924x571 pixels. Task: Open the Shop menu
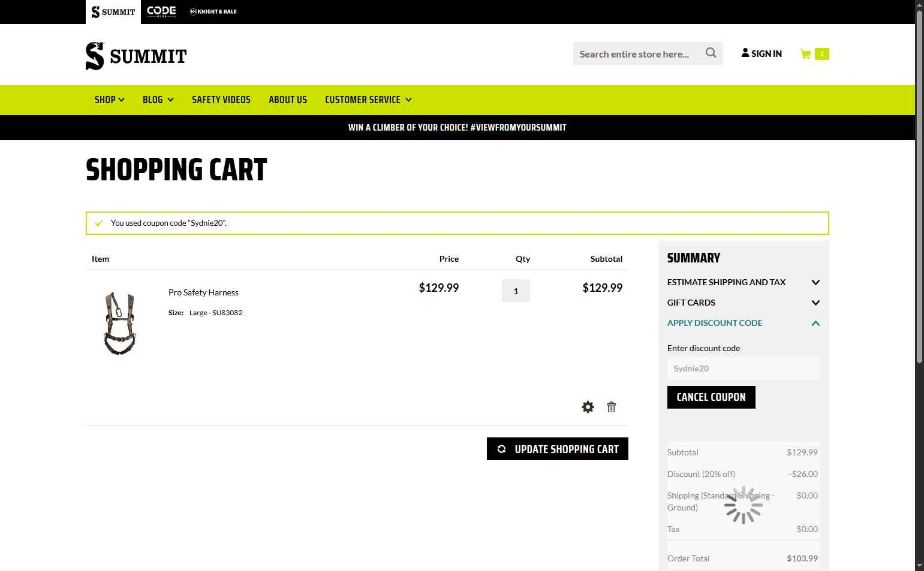pos(110,99)
